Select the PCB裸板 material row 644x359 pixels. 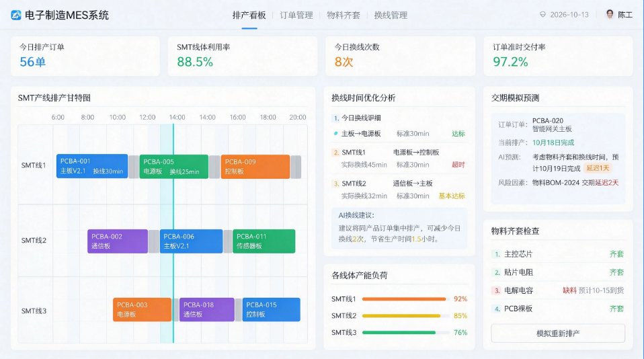coord(558,309)
